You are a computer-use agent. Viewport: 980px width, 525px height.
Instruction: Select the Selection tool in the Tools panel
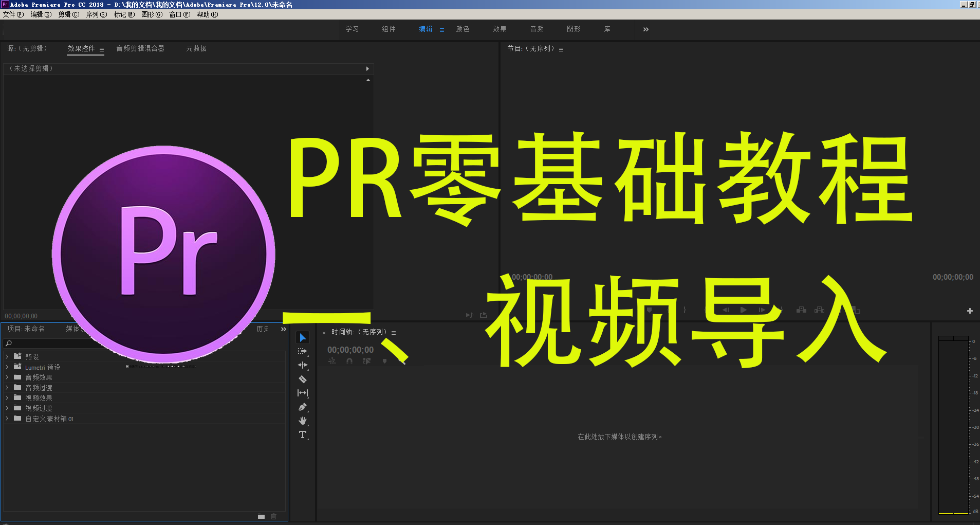303,337
